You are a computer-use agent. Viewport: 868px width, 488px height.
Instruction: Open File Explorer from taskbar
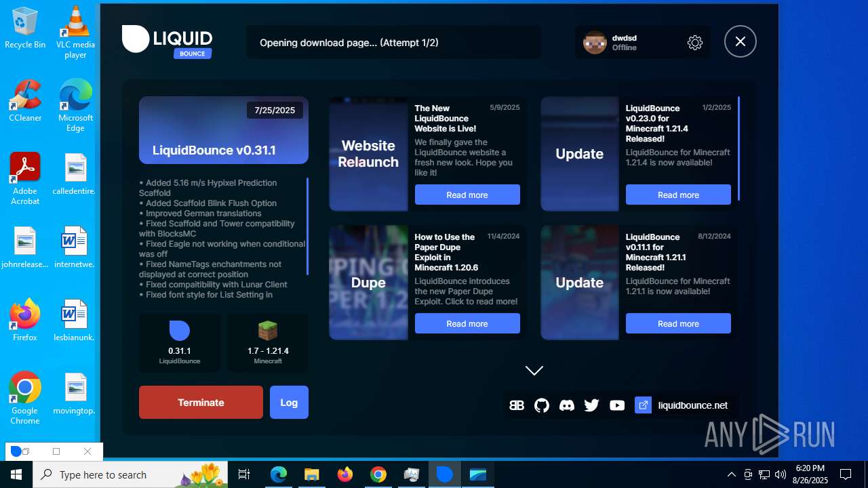(x=311, y=474)
